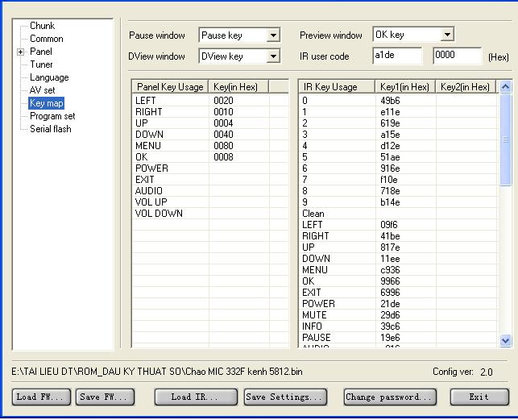Open the Pause window dropdown
Screen dimensions: 518x420
(x=273, y=35)
